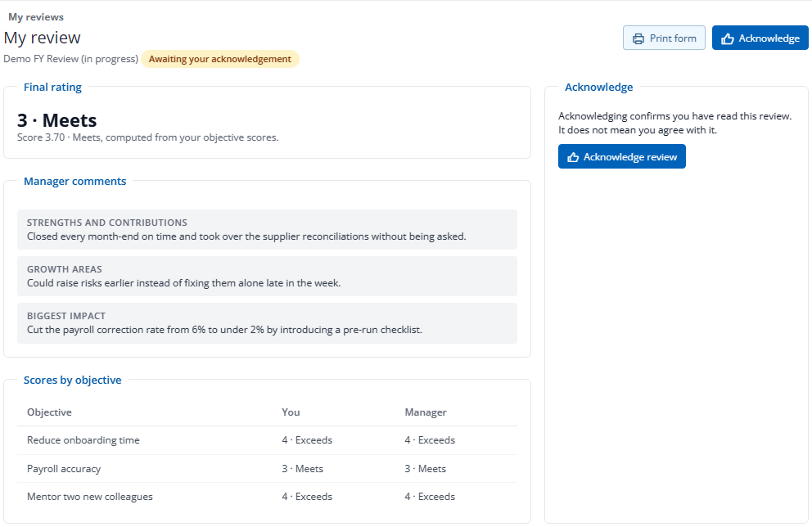Viewport: 812px width, 527px height.
Task: Click the Objective column header
Action: point(49,412)
